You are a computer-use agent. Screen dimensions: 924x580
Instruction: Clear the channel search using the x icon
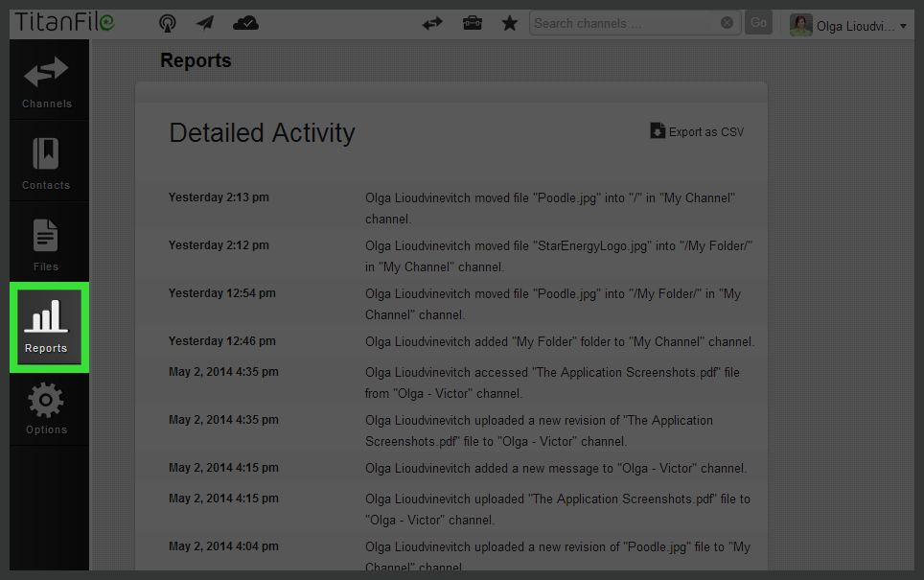coord(727,22)
